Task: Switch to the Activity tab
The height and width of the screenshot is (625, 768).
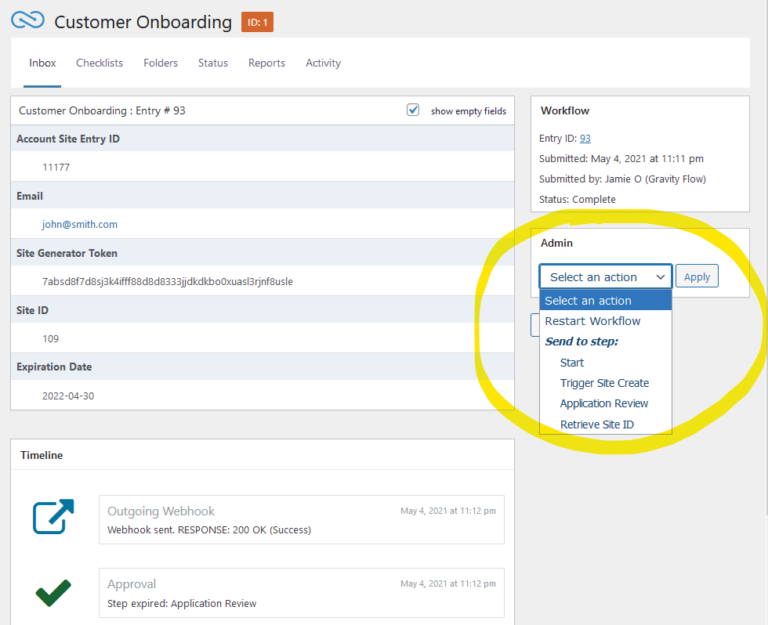Action: tap(323, 63)
